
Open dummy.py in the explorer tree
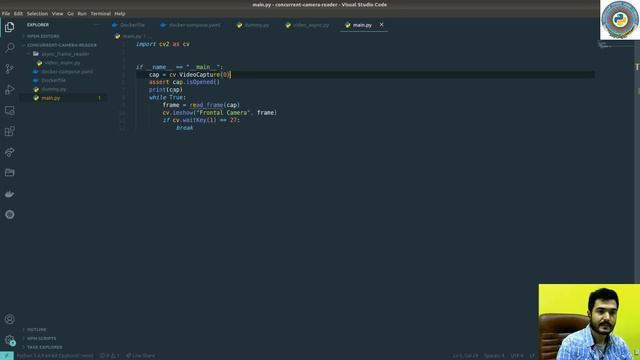[x=63, y=89]
